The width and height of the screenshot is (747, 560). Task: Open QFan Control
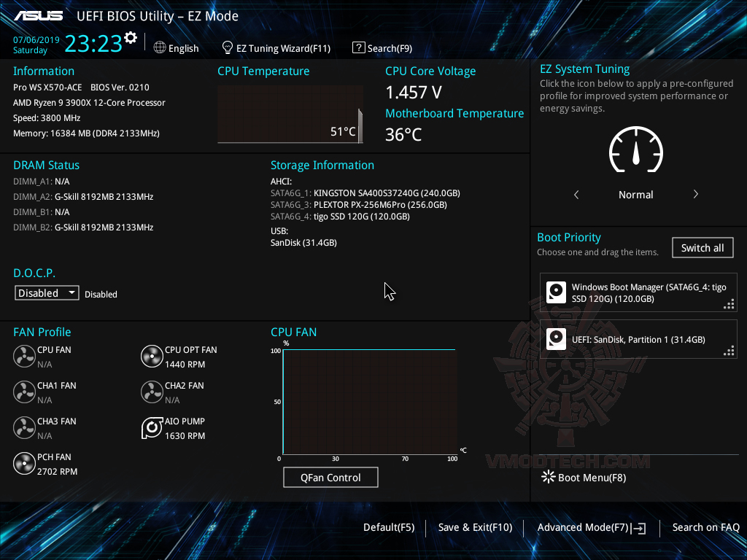[330, 477]
